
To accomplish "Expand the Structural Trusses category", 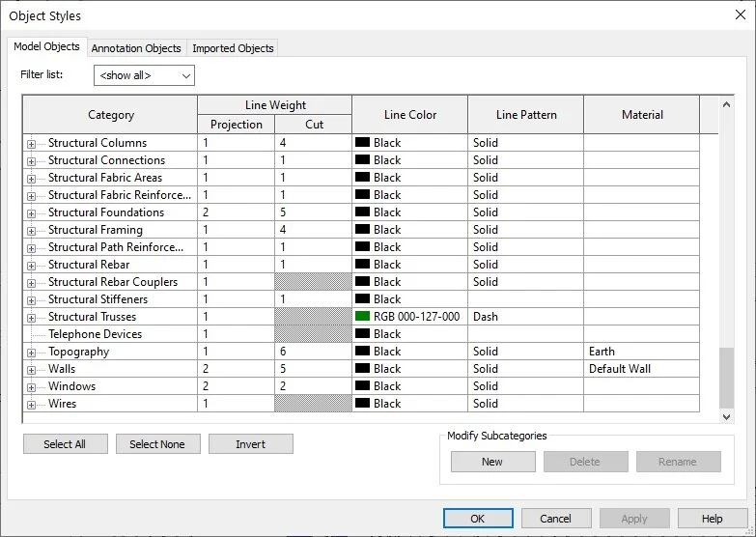I will click(x=31, y=318).
